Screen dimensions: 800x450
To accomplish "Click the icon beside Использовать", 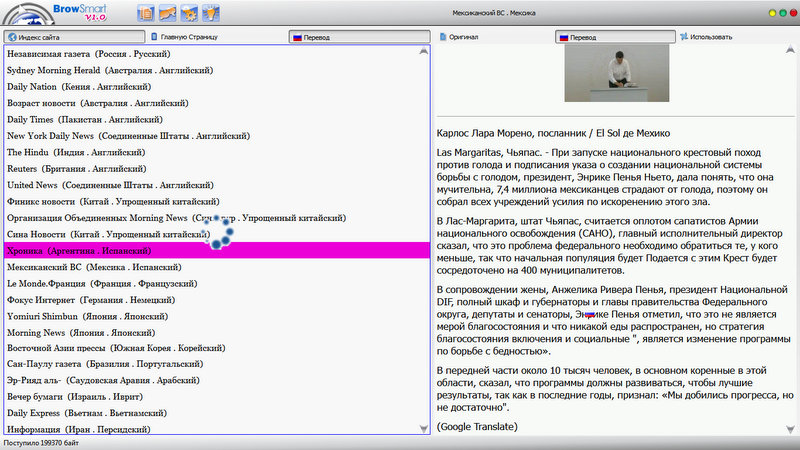I will point(684,36).
